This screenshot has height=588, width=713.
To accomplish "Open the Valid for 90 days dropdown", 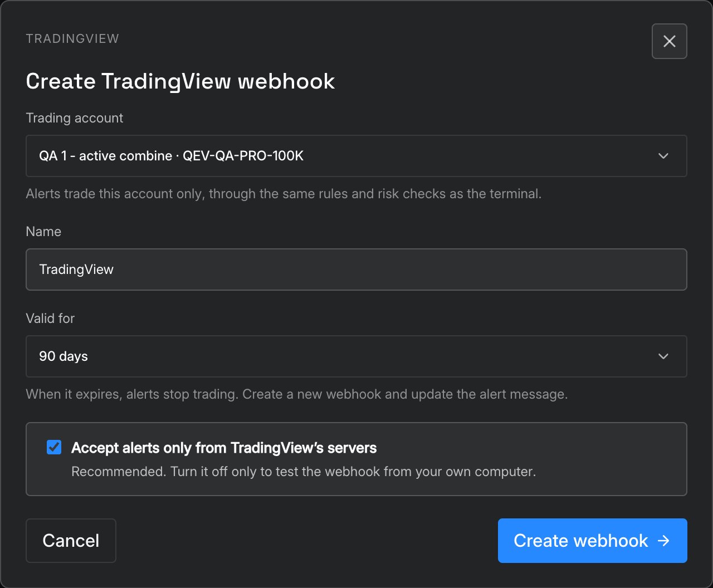I will click(x=356, y=356).
